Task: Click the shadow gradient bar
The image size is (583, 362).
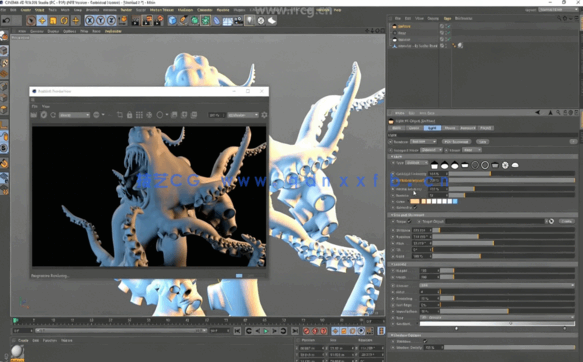Action: coord(497,324)
